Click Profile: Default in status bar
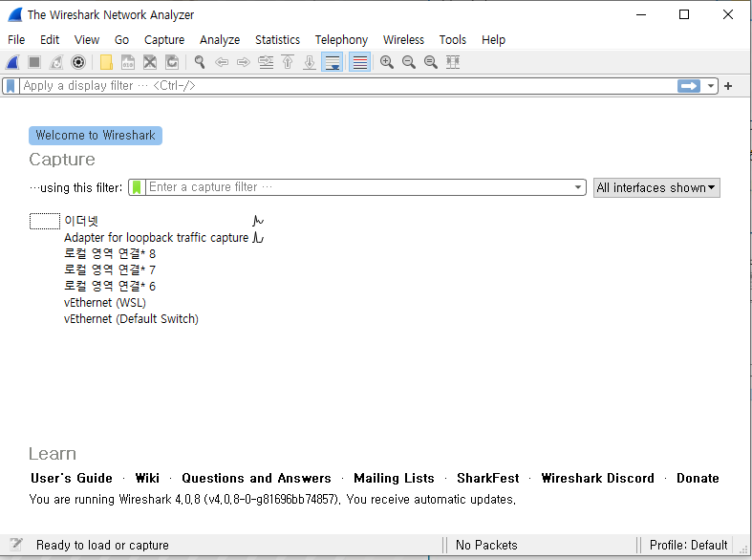 688,545
